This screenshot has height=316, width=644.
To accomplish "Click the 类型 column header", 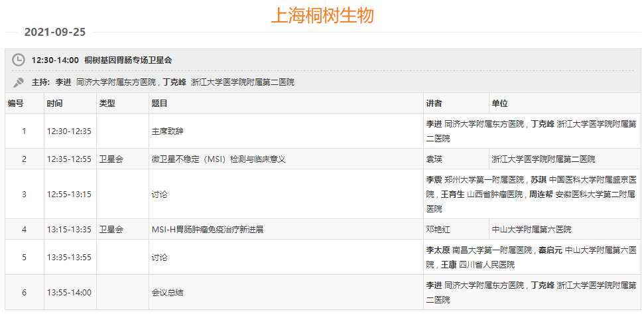I will pyautogui.click(x=107, y=104).
